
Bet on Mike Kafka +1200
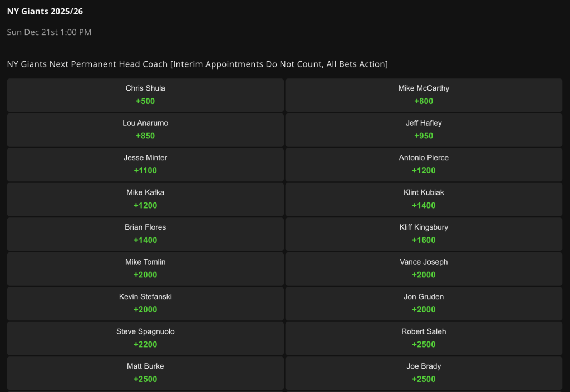145,199
